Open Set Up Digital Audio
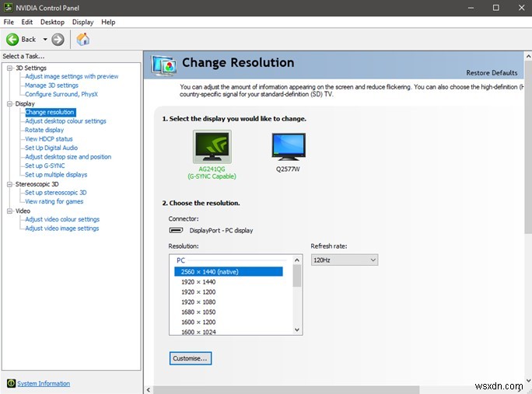The width and height of the screenshot is (532, 394). [51, 148]
